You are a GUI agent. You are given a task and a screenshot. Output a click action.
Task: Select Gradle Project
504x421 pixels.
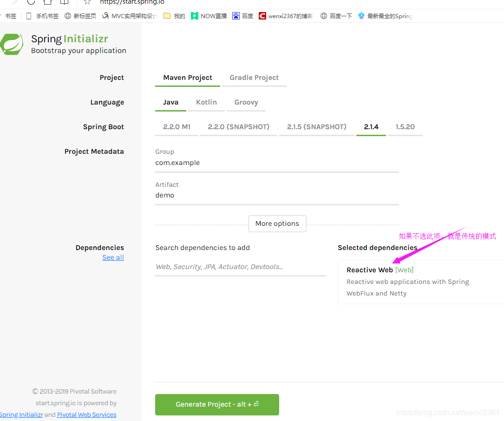point(254,78)
